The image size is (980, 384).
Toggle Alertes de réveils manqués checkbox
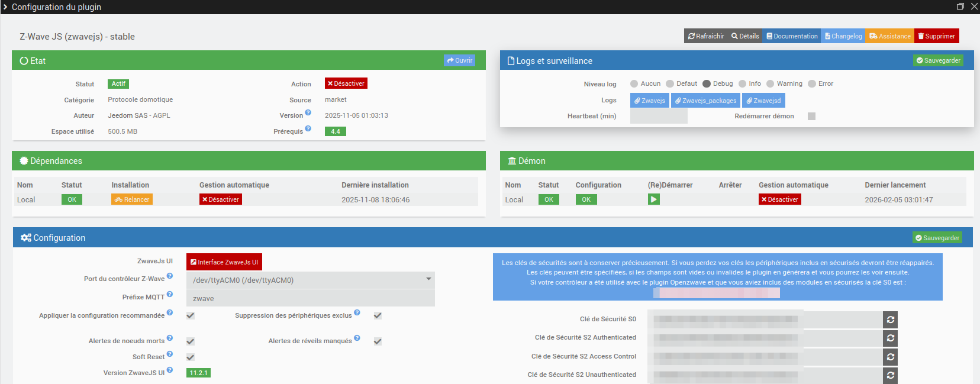[378, 341]
